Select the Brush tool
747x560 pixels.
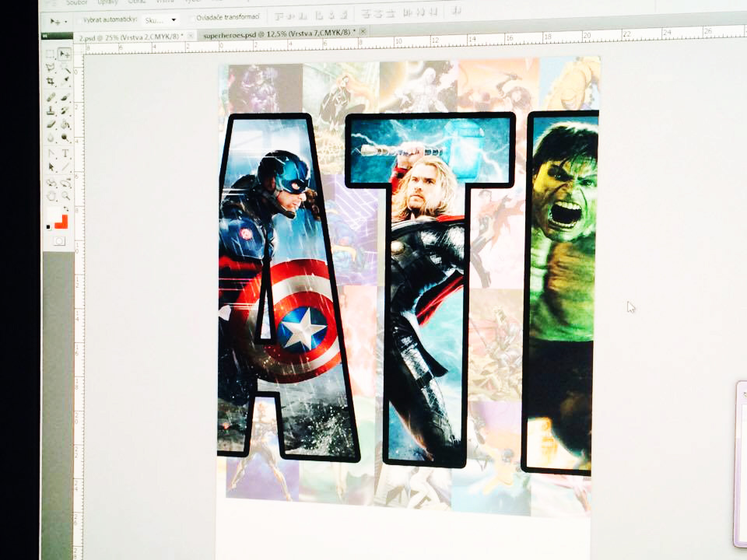click(65, 97)
